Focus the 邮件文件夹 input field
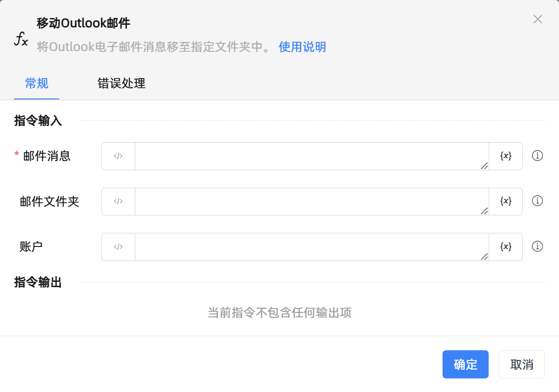Viewport: 559px width, 392px height. click(312, 201)
